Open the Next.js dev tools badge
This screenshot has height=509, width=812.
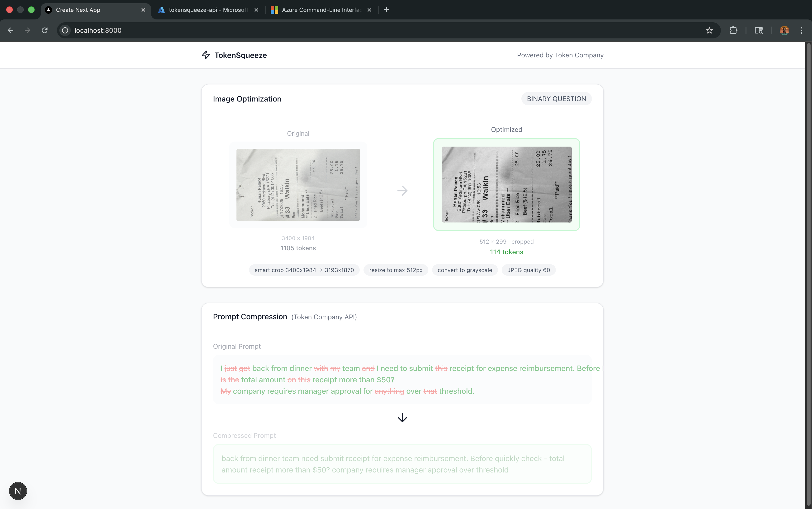tap(18, 491)
